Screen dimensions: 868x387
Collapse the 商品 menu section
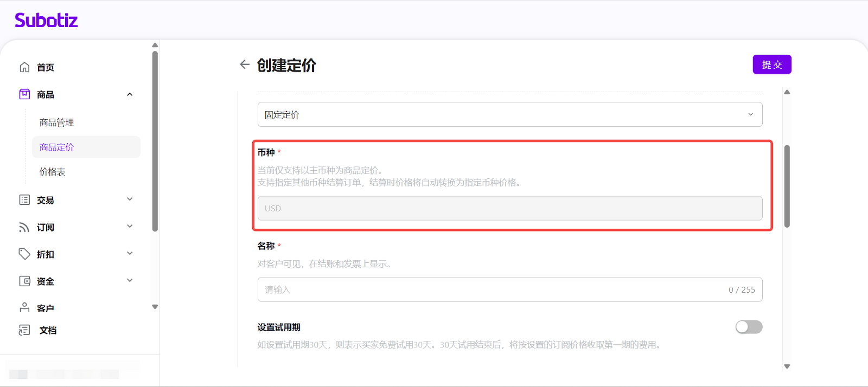click(130, 94)
